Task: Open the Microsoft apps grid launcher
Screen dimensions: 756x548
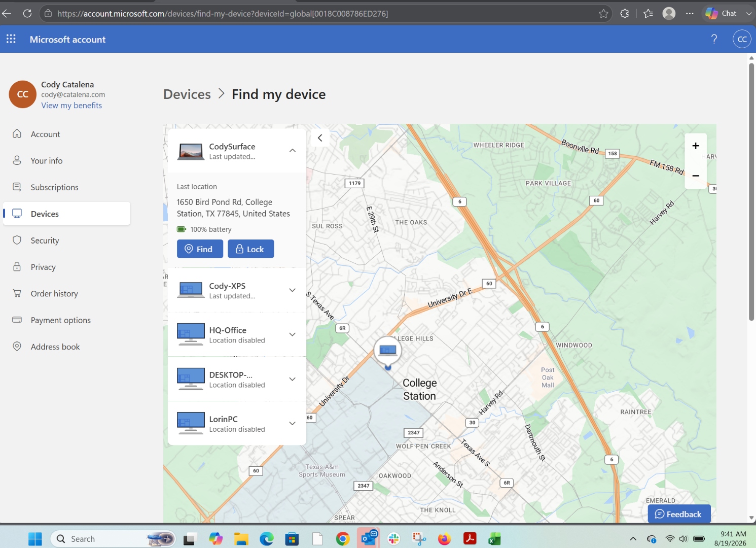Action: [11, 39]
